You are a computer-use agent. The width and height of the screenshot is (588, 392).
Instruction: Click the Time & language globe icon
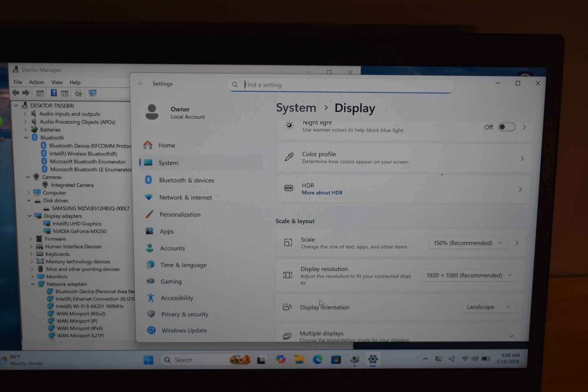150,265
